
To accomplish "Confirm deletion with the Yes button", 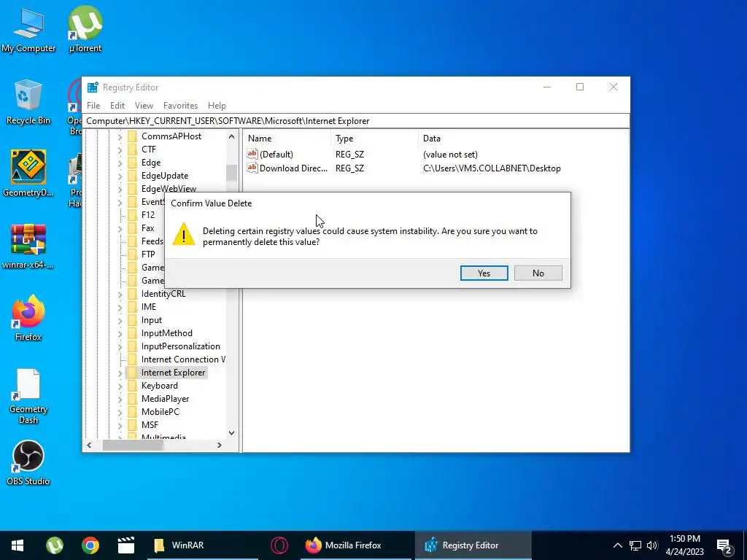I will (x=484, y=273).
